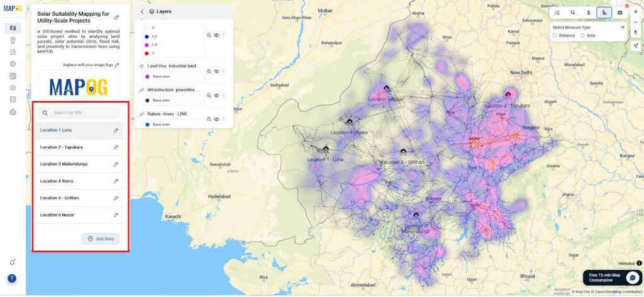Click the black Basic color swatch for powerline layer
Viewport: 644px width, 297px height.
[x=147, y=100]
